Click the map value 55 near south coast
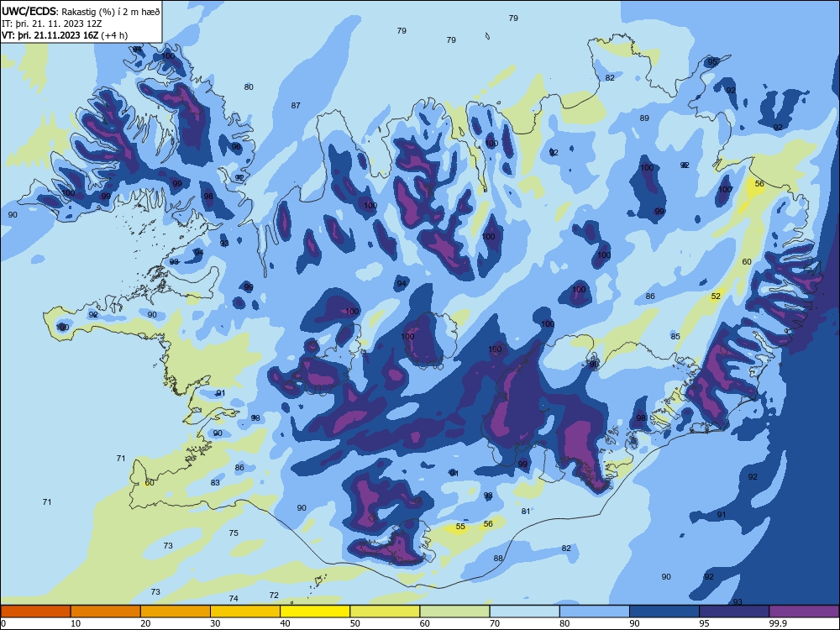The width and height of the screenshot is (840, 630). [x=460, y=527]
